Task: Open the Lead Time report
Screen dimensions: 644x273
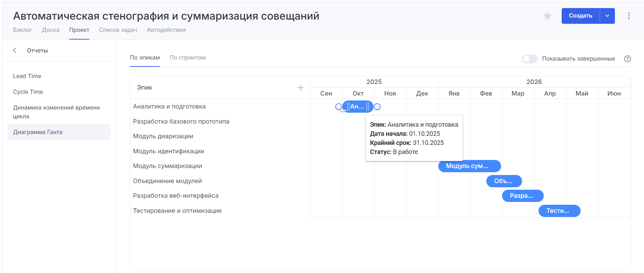Action: point(27,76)
